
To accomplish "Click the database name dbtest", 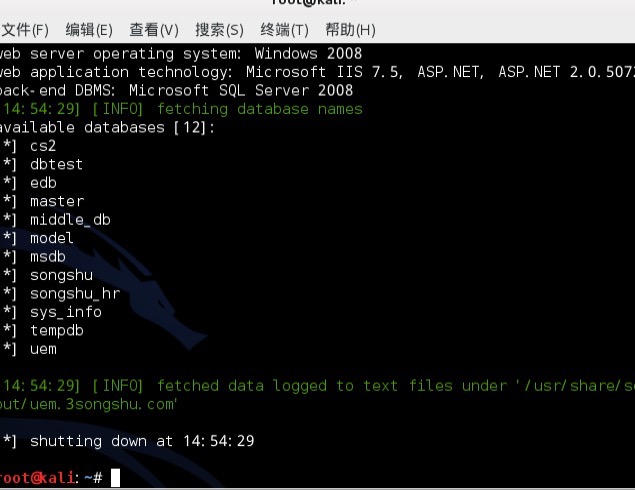I will click(56, 164).
